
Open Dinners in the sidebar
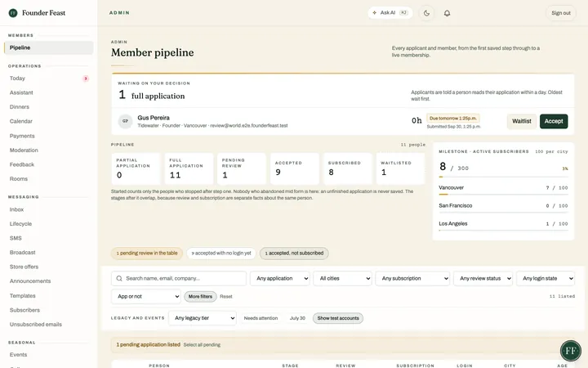pyautogui.click(x=48, y=107)
